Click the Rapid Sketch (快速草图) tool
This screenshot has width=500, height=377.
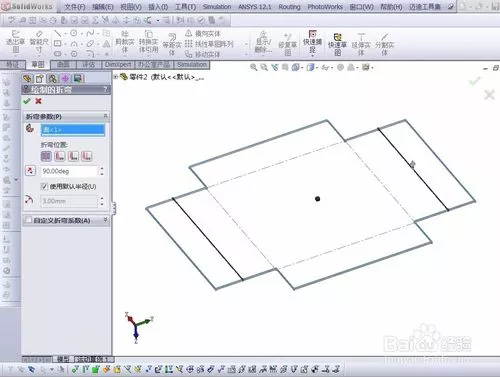coord(337,44)
